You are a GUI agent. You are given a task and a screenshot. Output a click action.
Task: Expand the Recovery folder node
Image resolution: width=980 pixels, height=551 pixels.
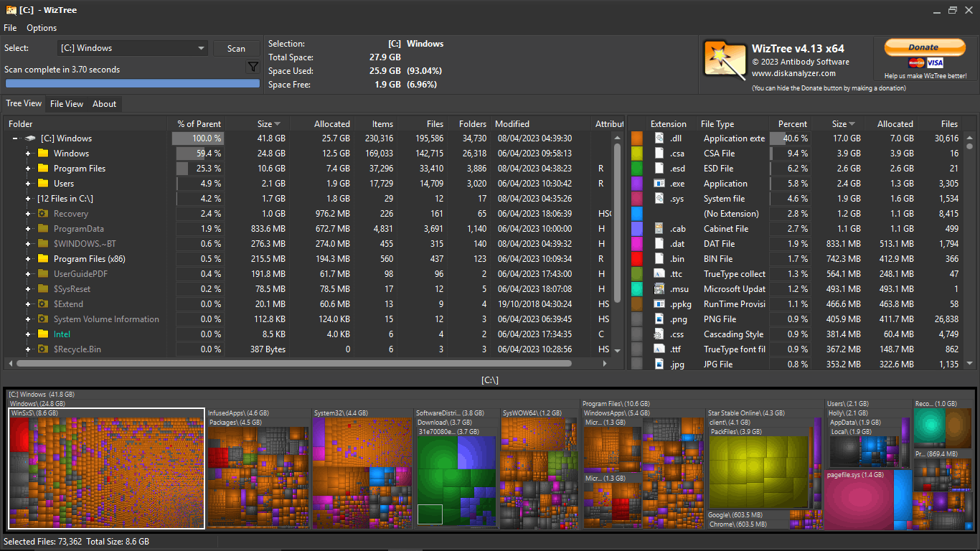click(x=28, y=214)
